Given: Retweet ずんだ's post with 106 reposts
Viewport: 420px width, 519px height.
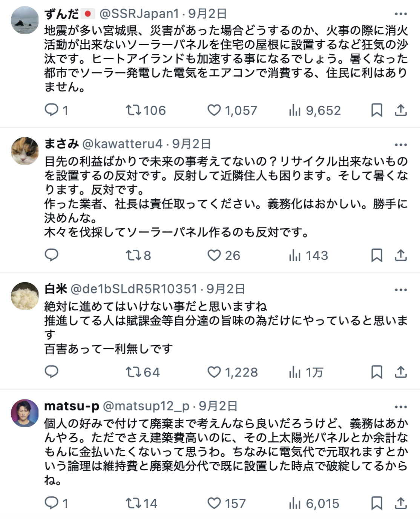Looking at the screenshot, I should 133,110.
